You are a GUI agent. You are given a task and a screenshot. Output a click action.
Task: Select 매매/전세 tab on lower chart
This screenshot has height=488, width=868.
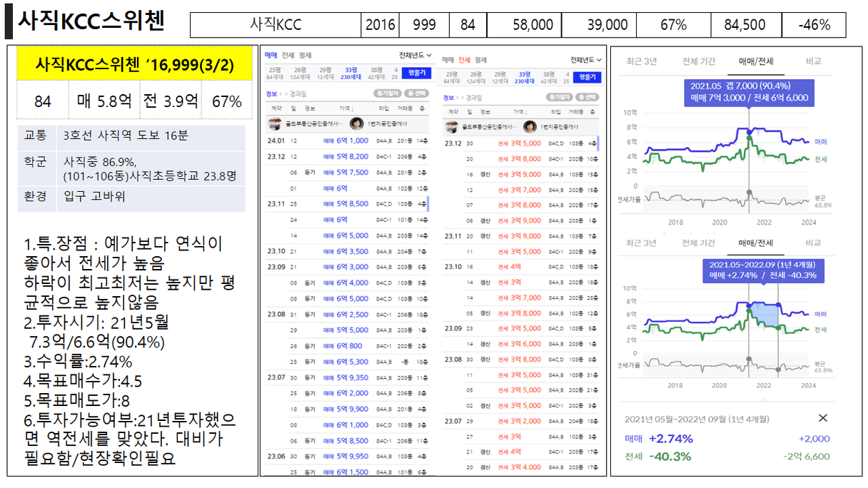pos(756,243)
